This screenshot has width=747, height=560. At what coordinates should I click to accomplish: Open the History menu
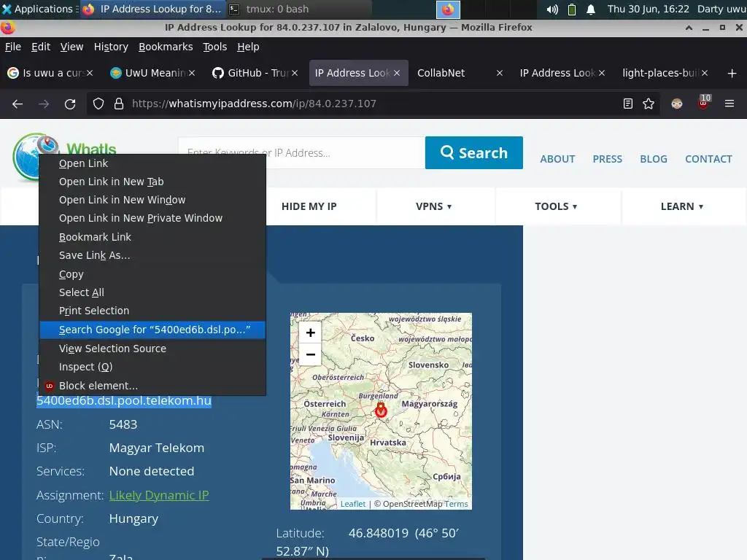point(111,47)
